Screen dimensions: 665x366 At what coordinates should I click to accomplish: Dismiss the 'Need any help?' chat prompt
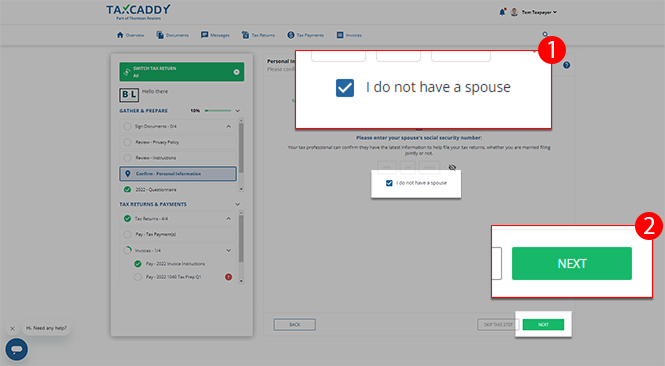pyautogui.click(x=12, y=328)
